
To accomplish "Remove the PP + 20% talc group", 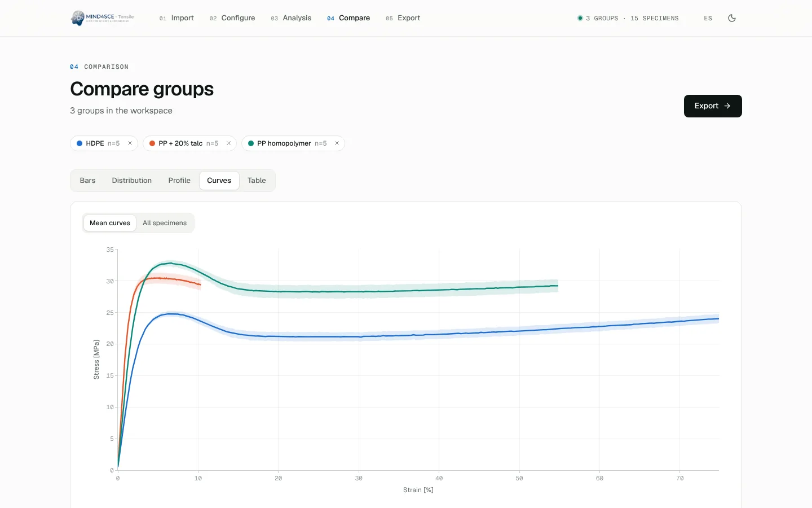I will [x=228, y=143].
